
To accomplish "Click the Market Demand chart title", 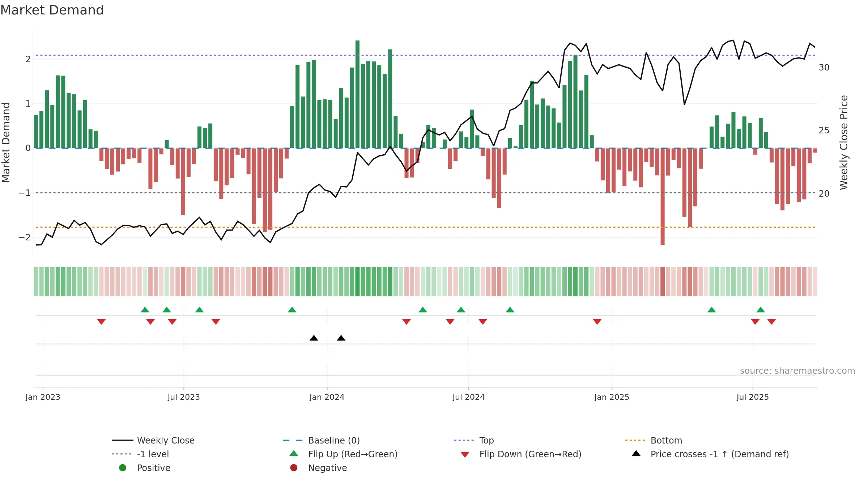I will pos(52,10).
